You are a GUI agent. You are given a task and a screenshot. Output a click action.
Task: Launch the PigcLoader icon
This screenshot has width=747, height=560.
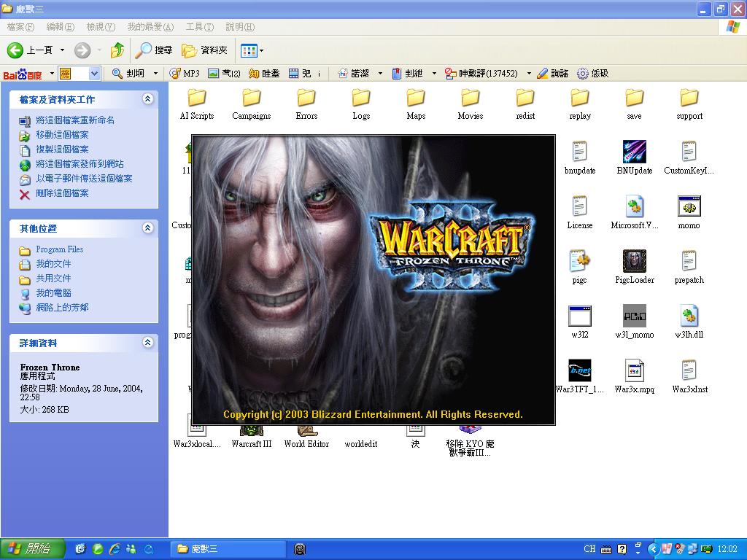coord(634,262)
